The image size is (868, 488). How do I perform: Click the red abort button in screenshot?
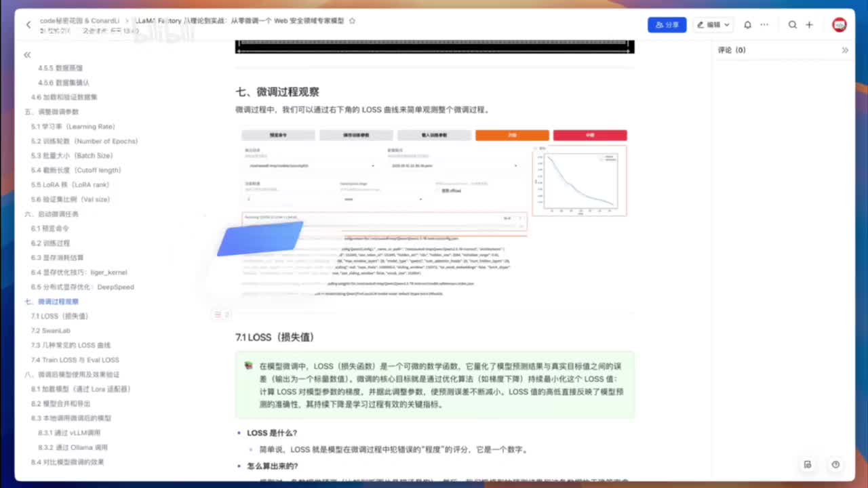(590, 135)
